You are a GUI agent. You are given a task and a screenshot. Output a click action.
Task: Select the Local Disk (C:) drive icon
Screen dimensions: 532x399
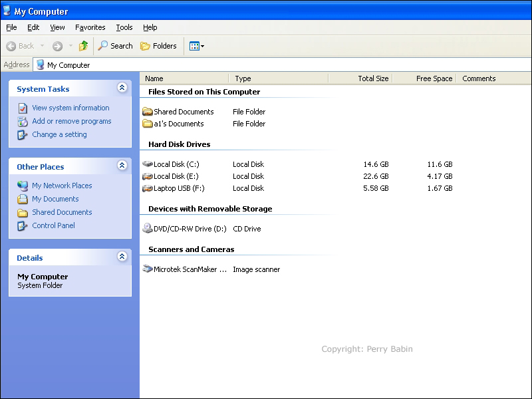pos(147,164)
